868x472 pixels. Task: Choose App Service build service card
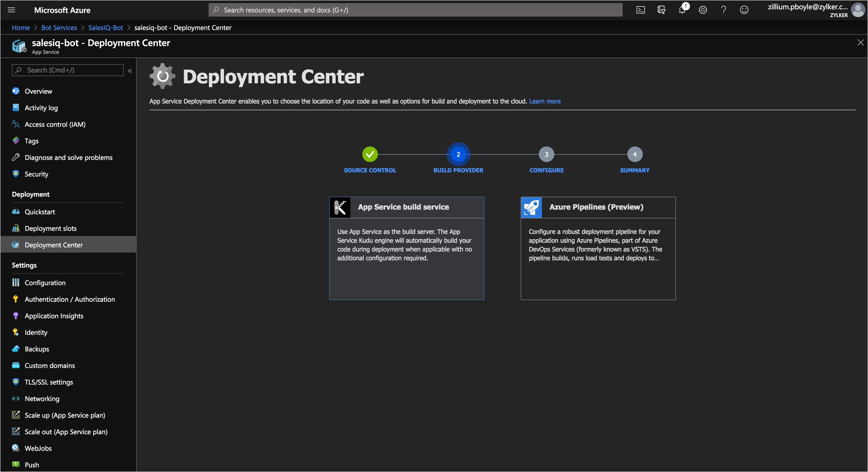(x=406, y=248)
